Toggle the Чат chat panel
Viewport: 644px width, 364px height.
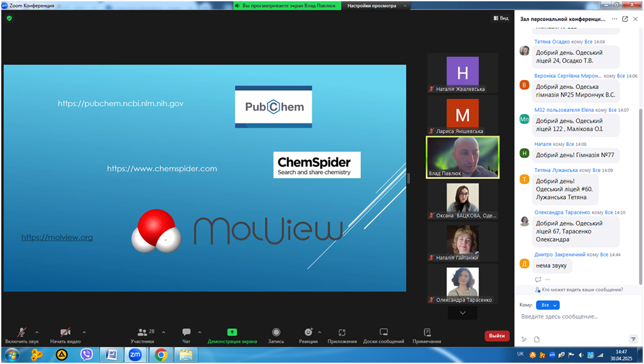click(186, 335)
